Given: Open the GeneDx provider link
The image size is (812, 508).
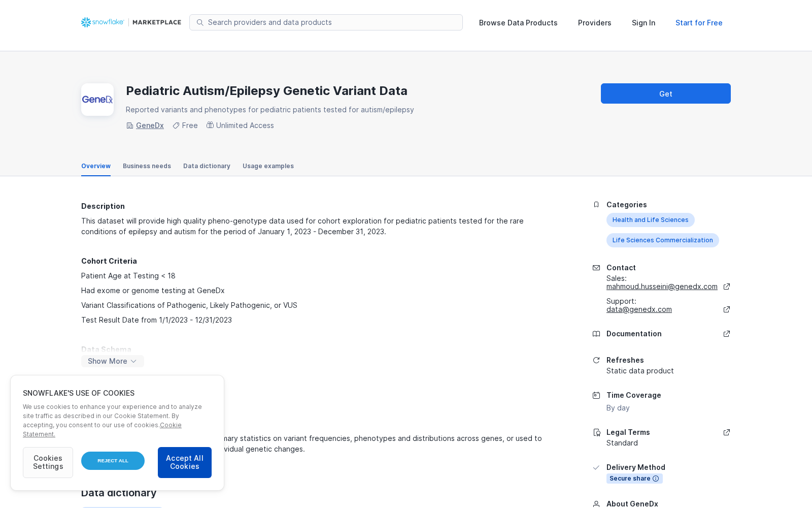Looking at the screenshot, I should pyautogui.click(x=150, y=125).
